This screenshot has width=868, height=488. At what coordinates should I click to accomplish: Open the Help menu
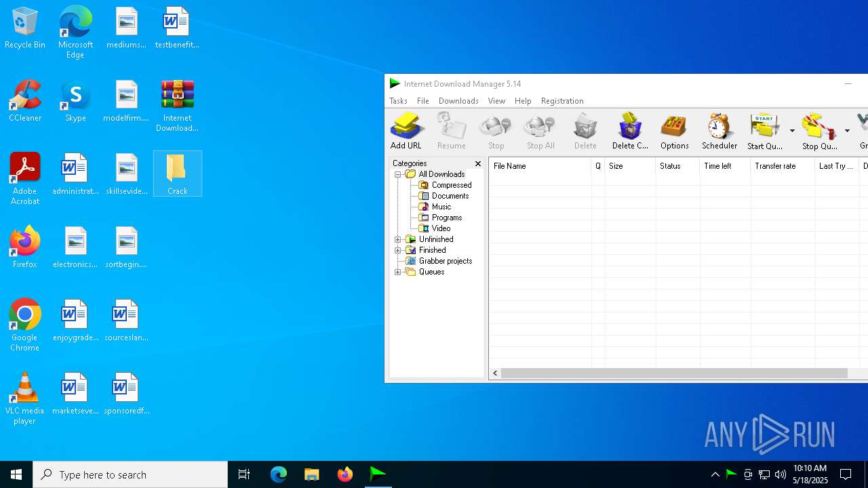point(523,101)
